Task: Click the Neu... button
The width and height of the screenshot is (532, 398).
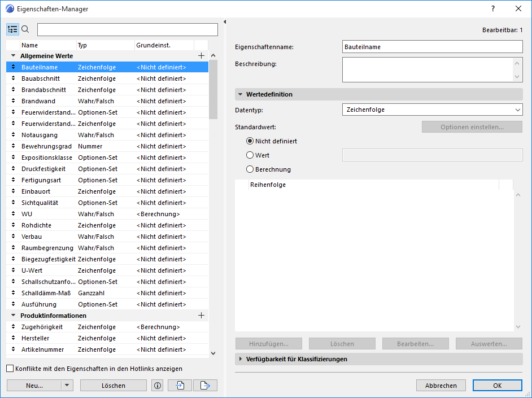Action: (x=34, y=386)
